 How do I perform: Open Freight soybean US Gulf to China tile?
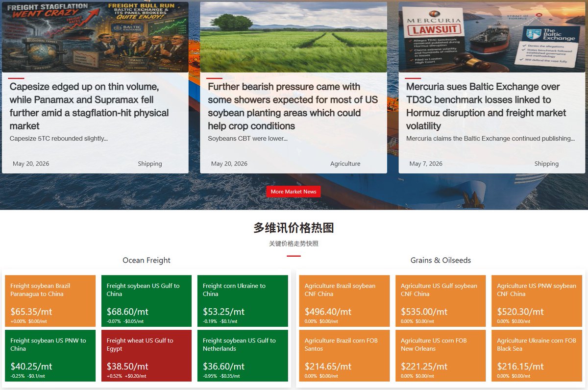pos(147,301)
